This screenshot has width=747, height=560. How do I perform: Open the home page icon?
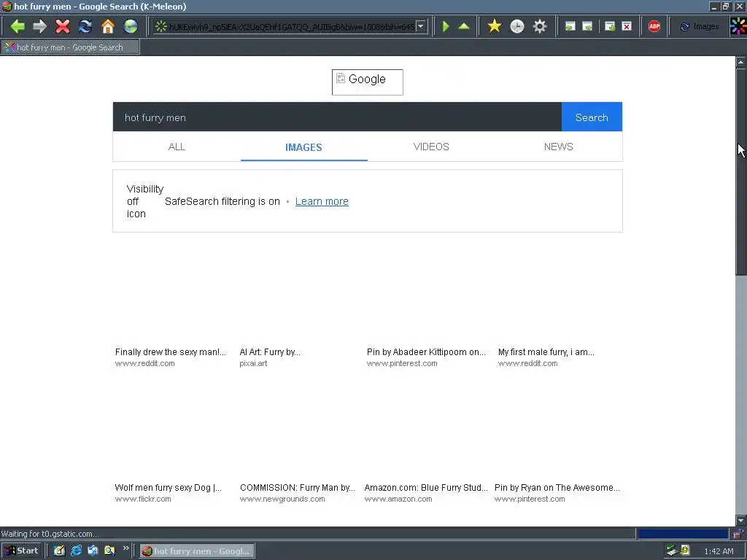tap(108, 26)
